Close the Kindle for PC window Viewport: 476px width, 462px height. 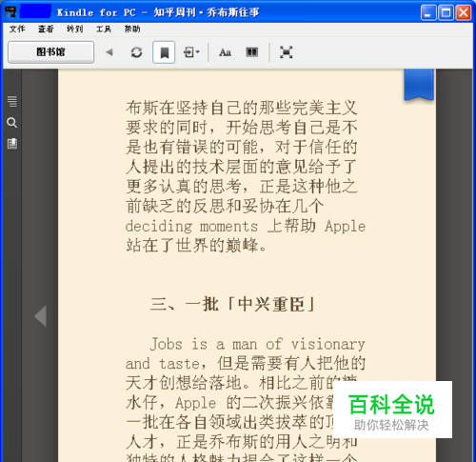click(x=464, y=12)
